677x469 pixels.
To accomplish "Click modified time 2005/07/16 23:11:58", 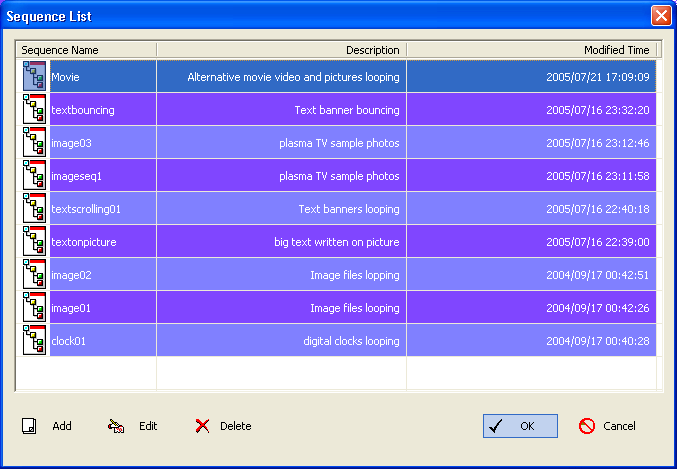I will 598,176.
